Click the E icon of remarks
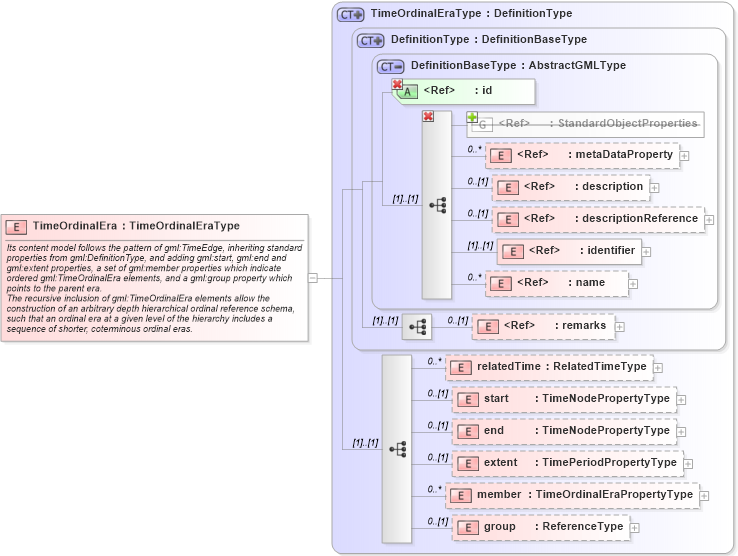This screenshot has width=738, height=556. (x=488, y=327)
